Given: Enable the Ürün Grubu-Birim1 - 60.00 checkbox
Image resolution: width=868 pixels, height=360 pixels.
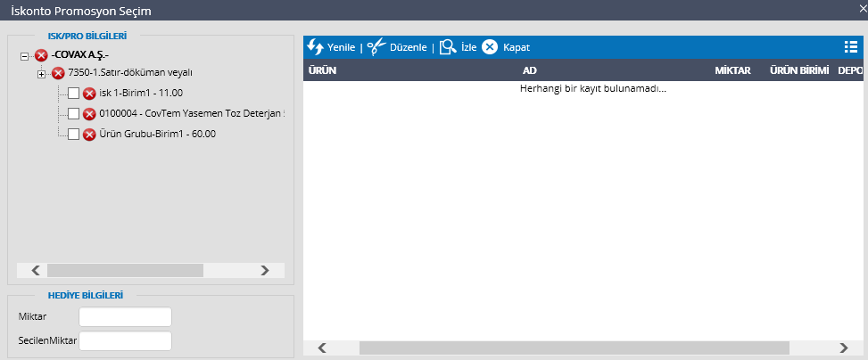Looking at the screenshot, I should 74,135.
